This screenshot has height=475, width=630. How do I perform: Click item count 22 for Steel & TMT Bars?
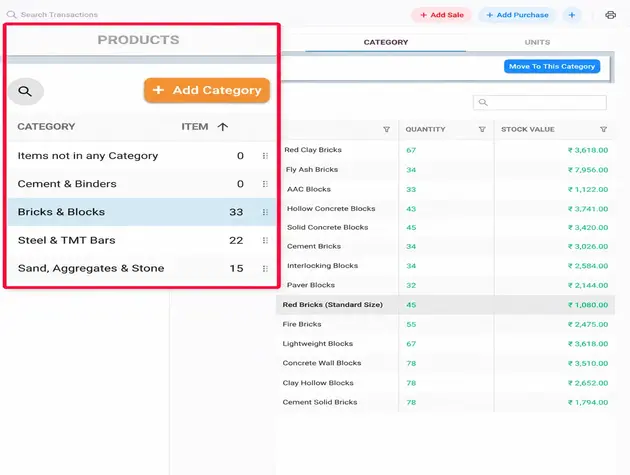[x=236, y=240]
